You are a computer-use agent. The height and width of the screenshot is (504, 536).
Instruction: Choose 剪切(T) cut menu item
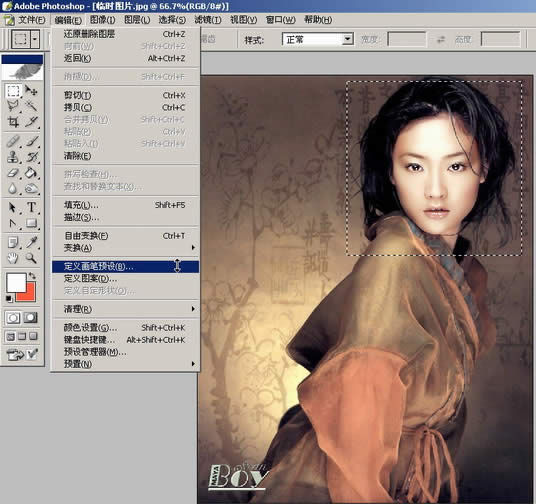pyautogui.click(x=125, y=95)
